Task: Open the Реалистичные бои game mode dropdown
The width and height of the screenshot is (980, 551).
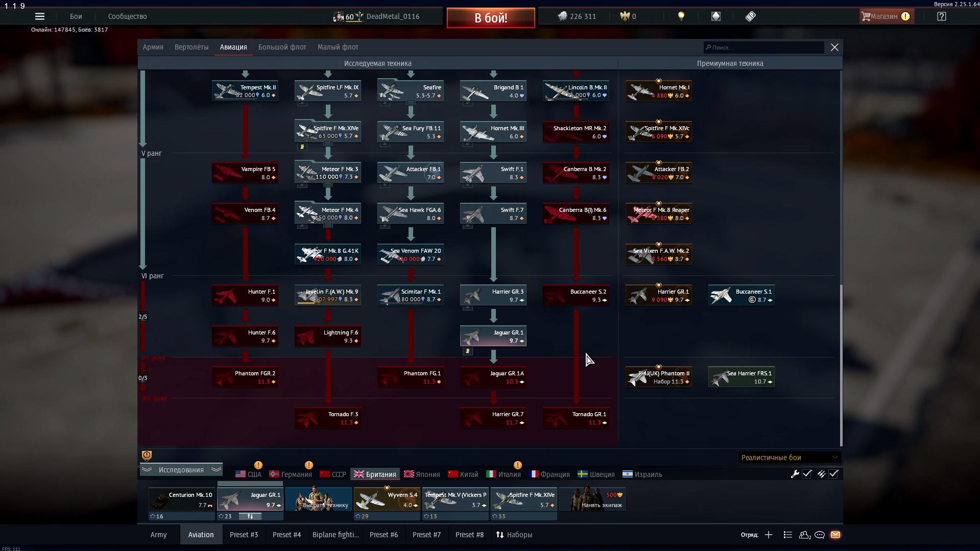Action: pos(789,458)
